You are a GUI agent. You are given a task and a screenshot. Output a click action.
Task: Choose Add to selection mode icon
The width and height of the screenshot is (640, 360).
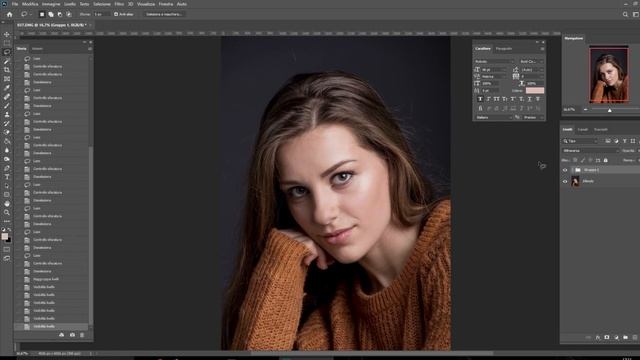point(51,14)
